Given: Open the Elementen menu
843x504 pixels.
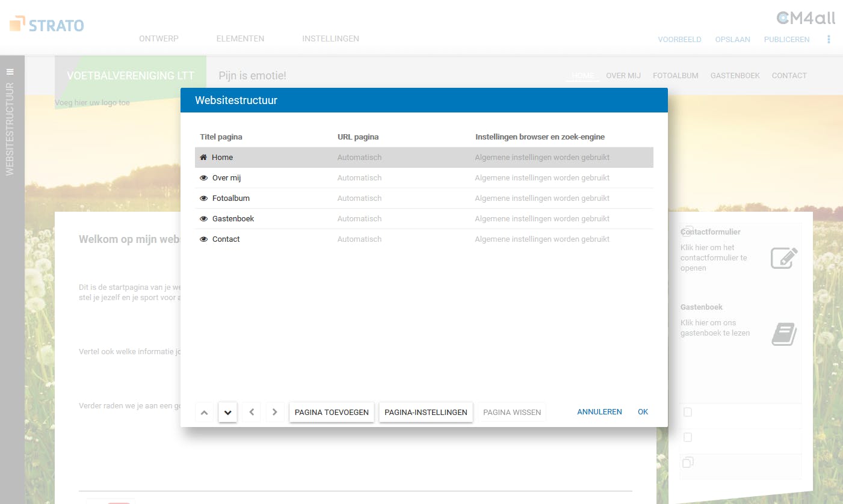Looking at the screenshot, I should pos(240,38).
